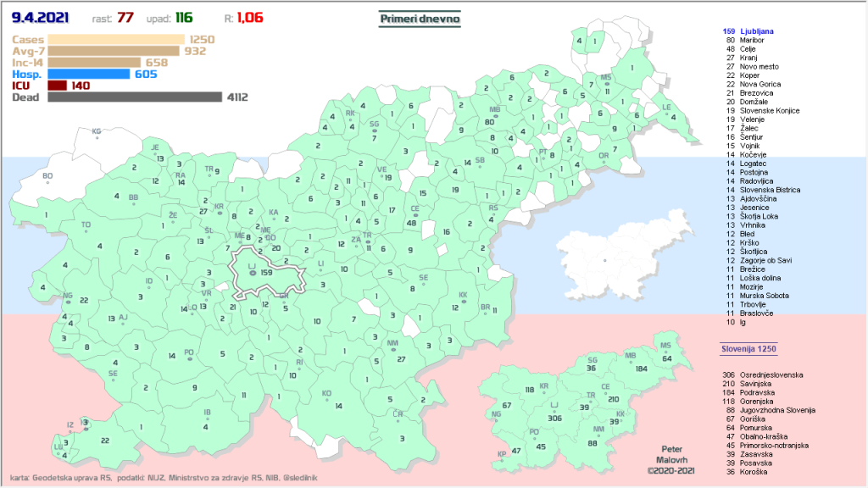This screenshot has width=868, height=488.
Task: Select the Celje CE city marker
Action: tap(415, 214)
